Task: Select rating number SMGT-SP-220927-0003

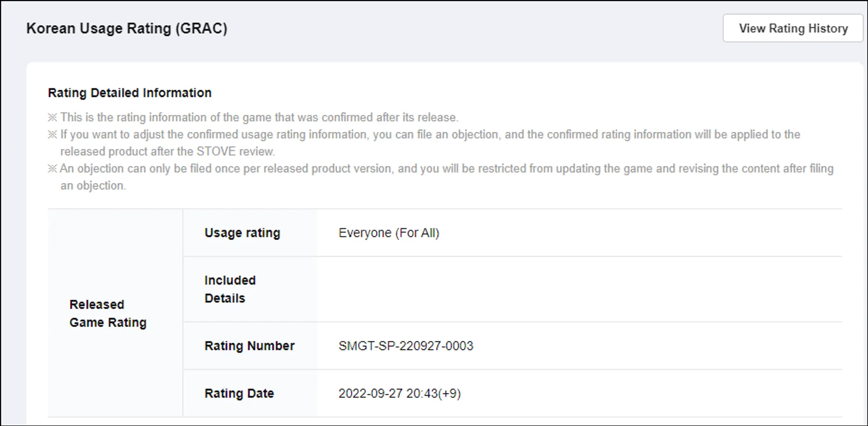Action: tap(406, 346)
